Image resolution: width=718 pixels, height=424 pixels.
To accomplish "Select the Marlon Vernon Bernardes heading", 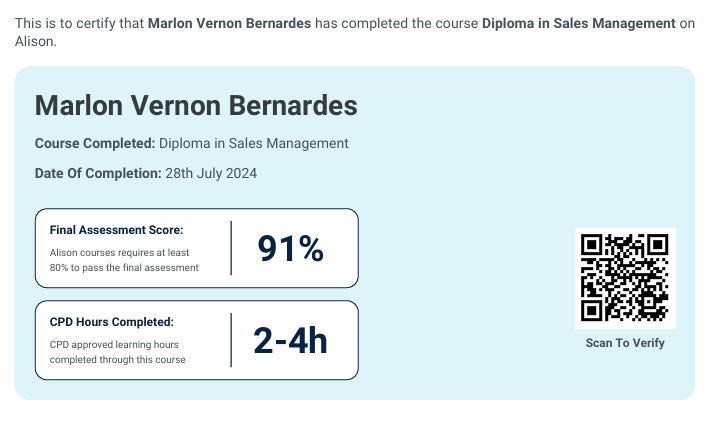I will [x=195, y=105].
